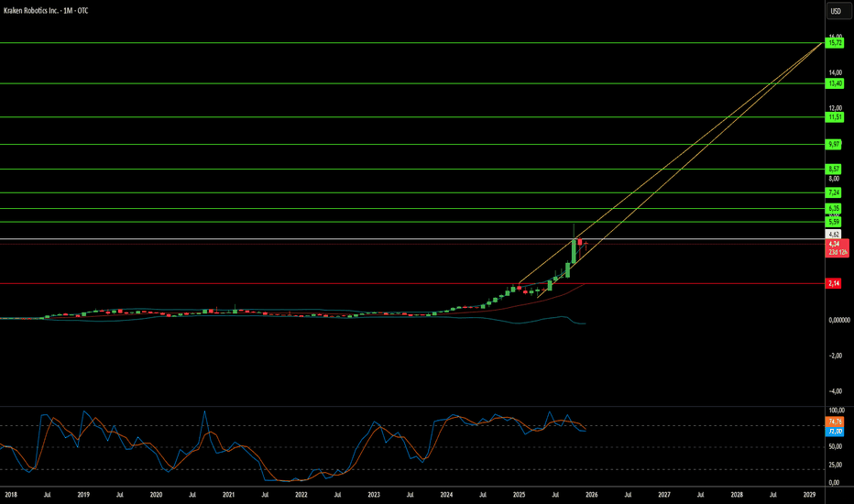Click the orange 74,76 indicator value label
The width and height of the screenshot is (854, 504).
click(x=835, y=422)
